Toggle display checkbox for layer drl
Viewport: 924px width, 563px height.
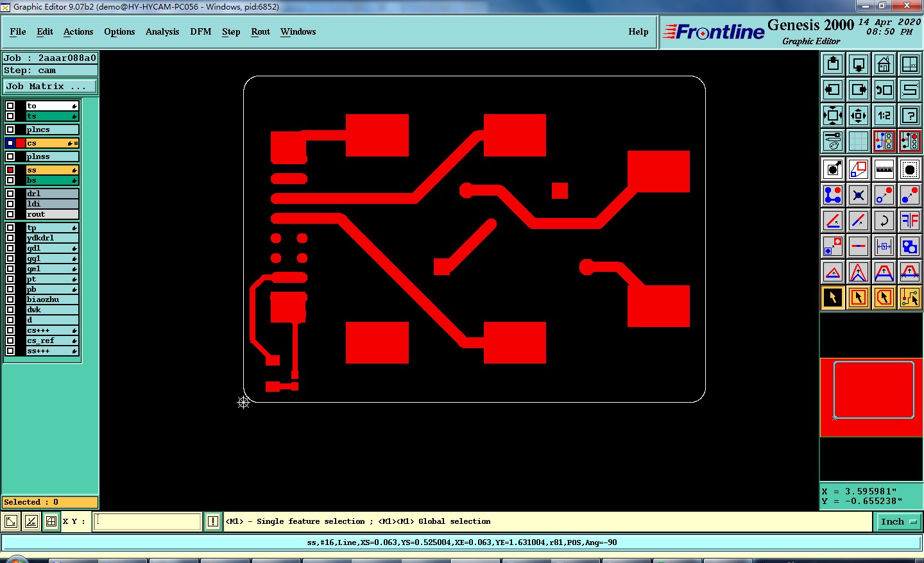tap(10, 193)
